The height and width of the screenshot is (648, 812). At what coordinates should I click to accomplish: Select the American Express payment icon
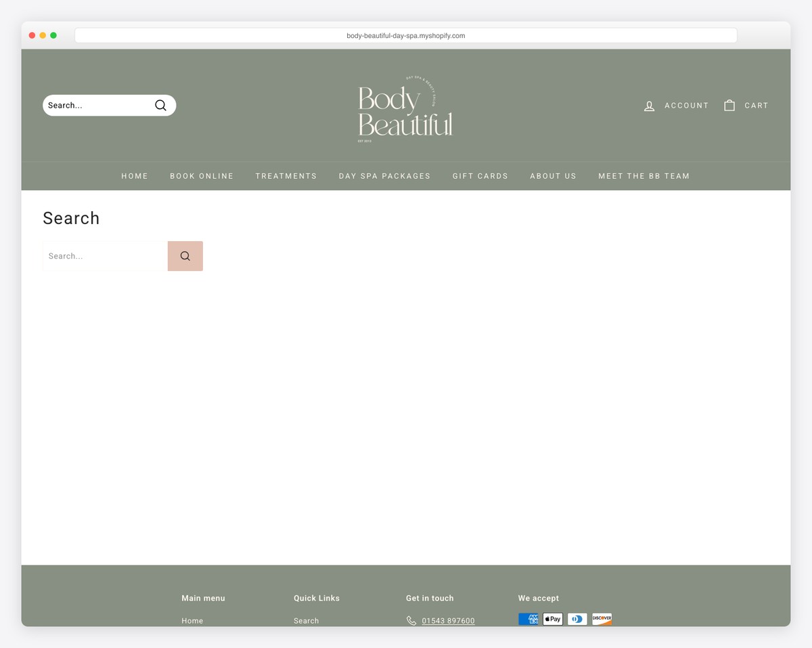(x=528, y=618)
